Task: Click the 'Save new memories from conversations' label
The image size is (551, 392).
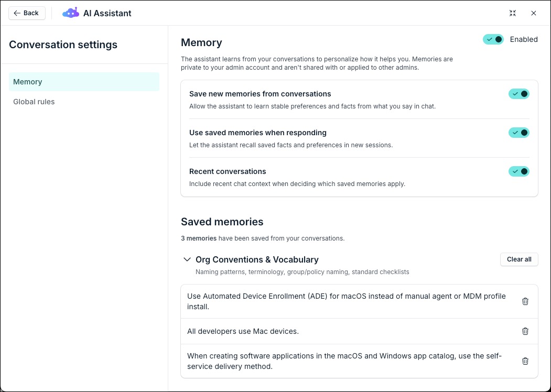Action: (260, 94)
